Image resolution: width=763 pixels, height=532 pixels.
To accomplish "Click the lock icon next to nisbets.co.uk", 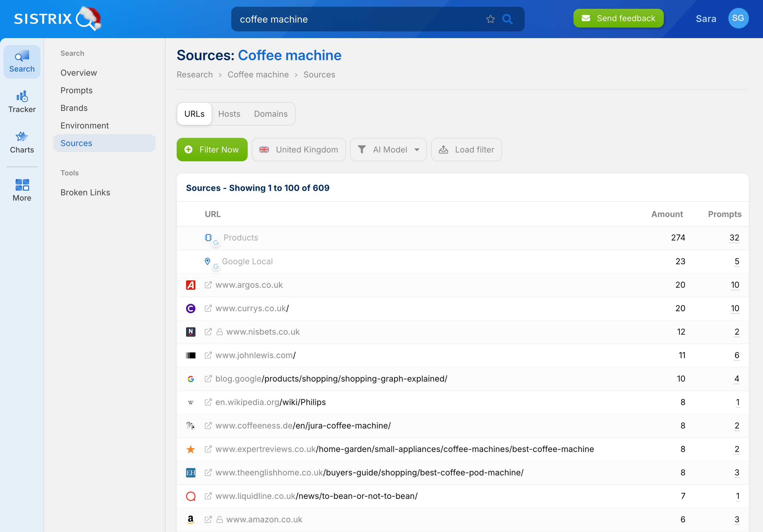I will (220, 332).
